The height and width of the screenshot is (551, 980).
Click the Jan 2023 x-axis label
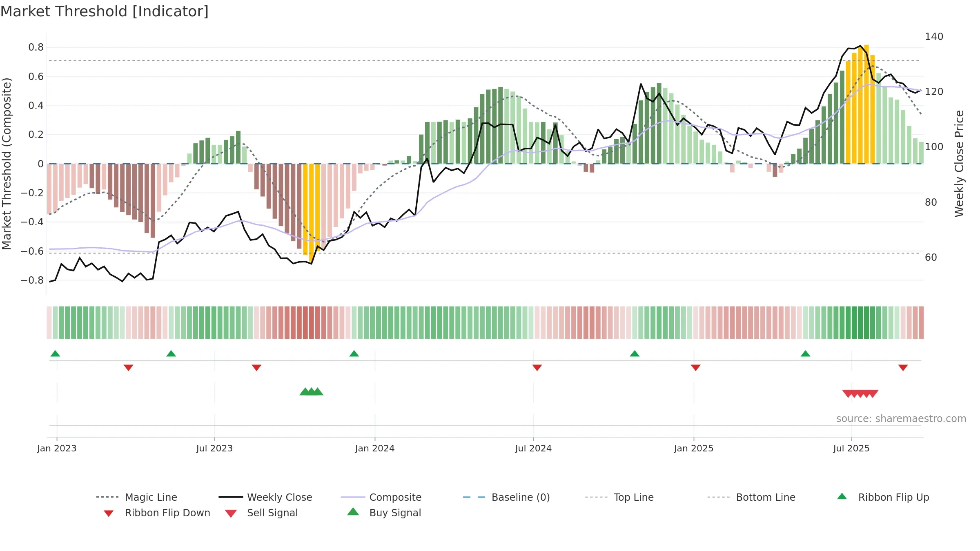click(57, 448)
